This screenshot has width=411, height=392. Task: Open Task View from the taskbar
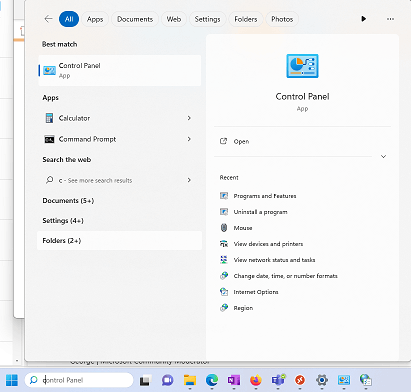coord(145,380)
